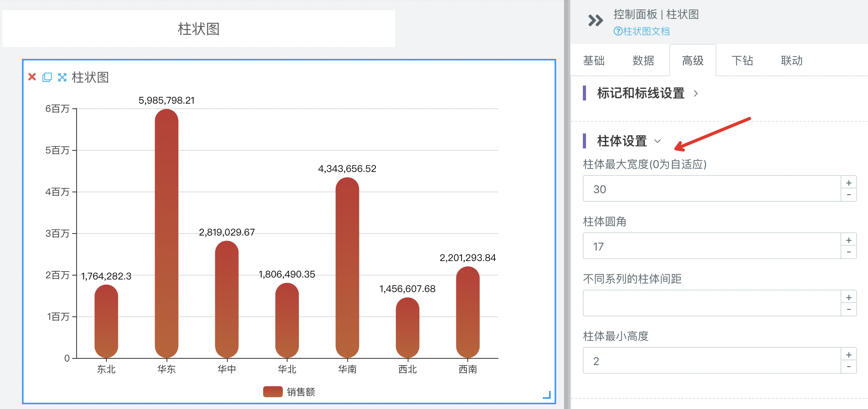Decrease 柱体圆角 with the minus stepper

(x=849, y=252)
